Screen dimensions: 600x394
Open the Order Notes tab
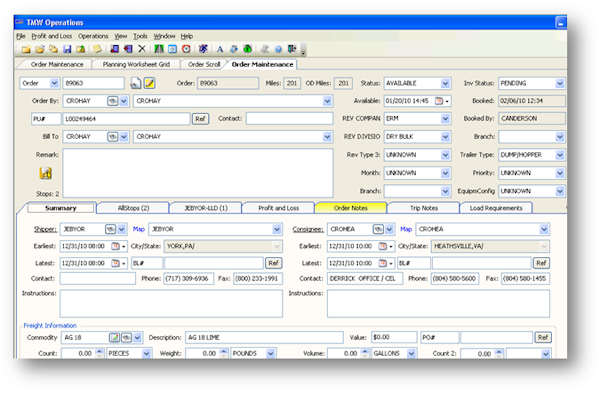pos(351,208)
